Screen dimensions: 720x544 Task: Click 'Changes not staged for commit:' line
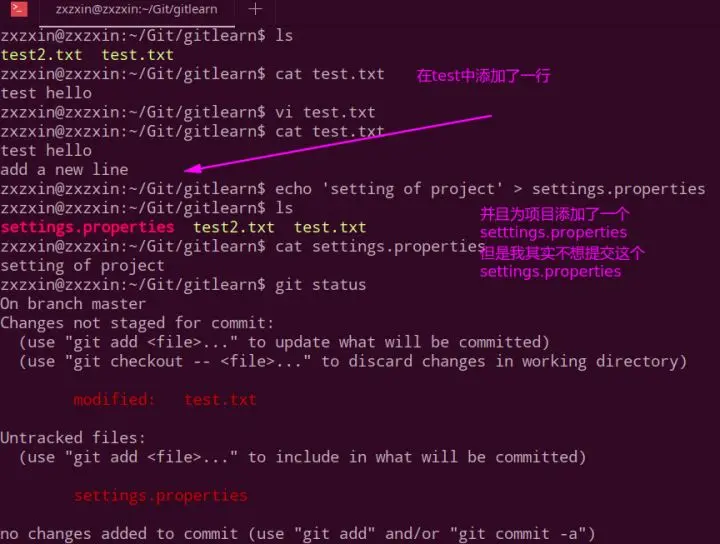(137, 323)
